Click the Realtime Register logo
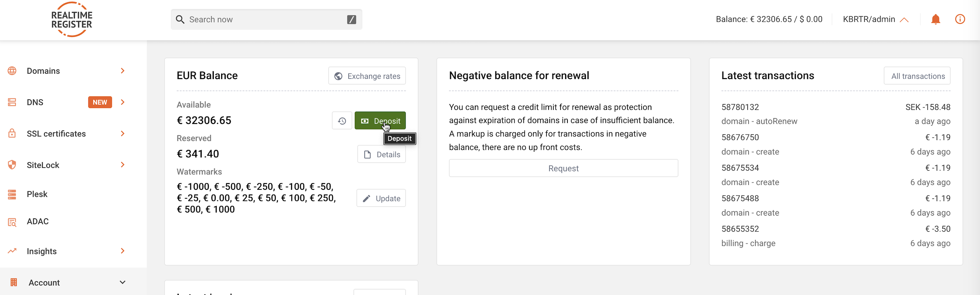 (72, 20)
